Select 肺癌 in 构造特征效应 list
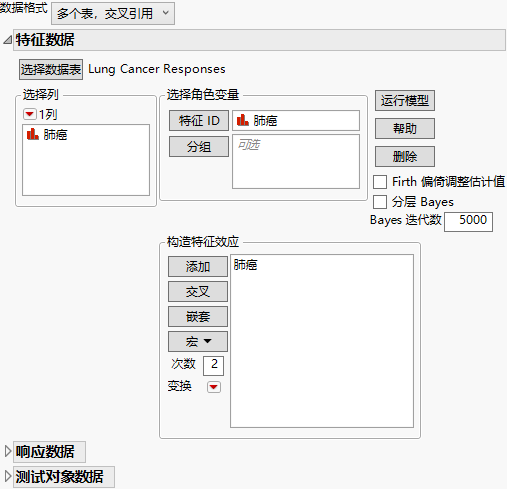The width and height of the screenshot is (507, 489). click(x=245, y=265)
